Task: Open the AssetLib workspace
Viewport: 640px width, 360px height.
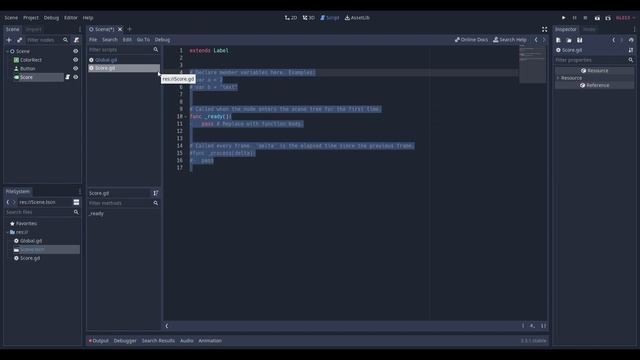Action: pos(358,18)
